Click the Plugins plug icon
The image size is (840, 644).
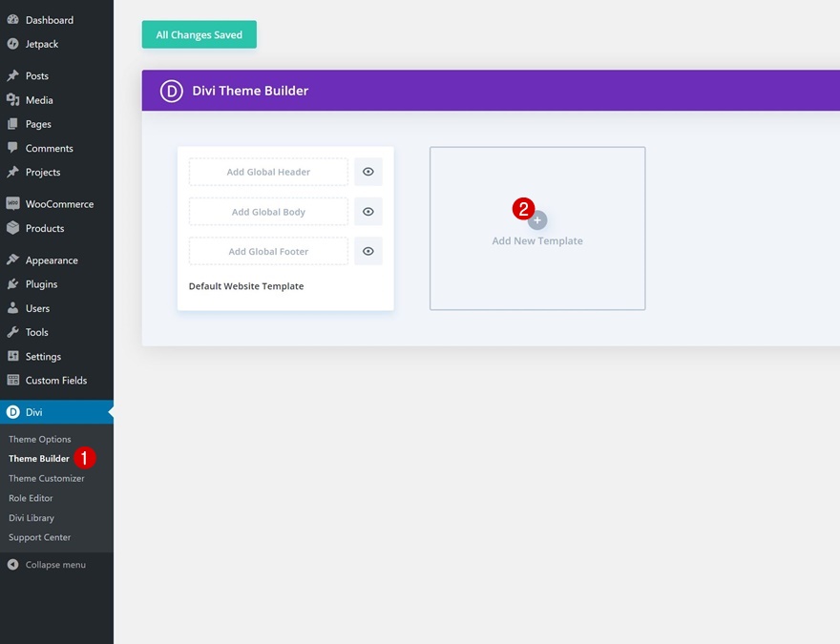point(12,283)
